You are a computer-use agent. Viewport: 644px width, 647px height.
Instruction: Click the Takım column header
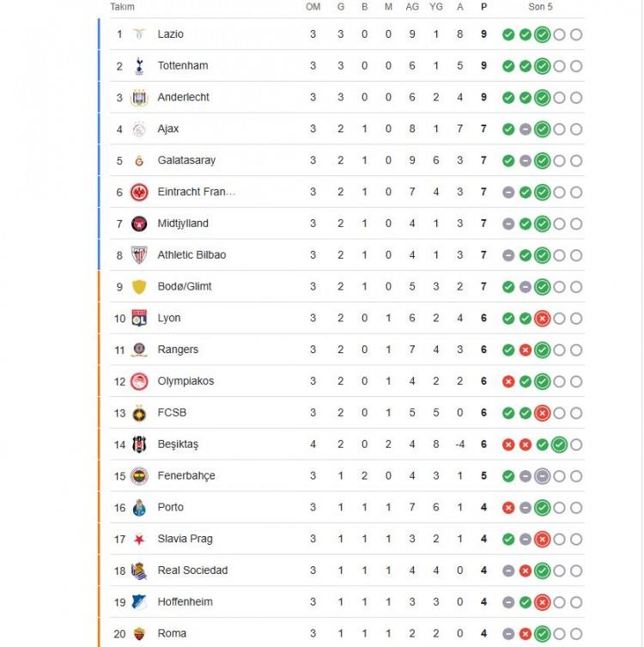122,7
